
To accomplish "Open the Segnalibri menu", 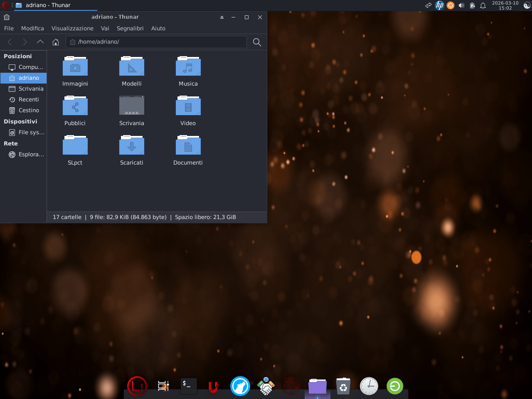I will coord(130,28).
